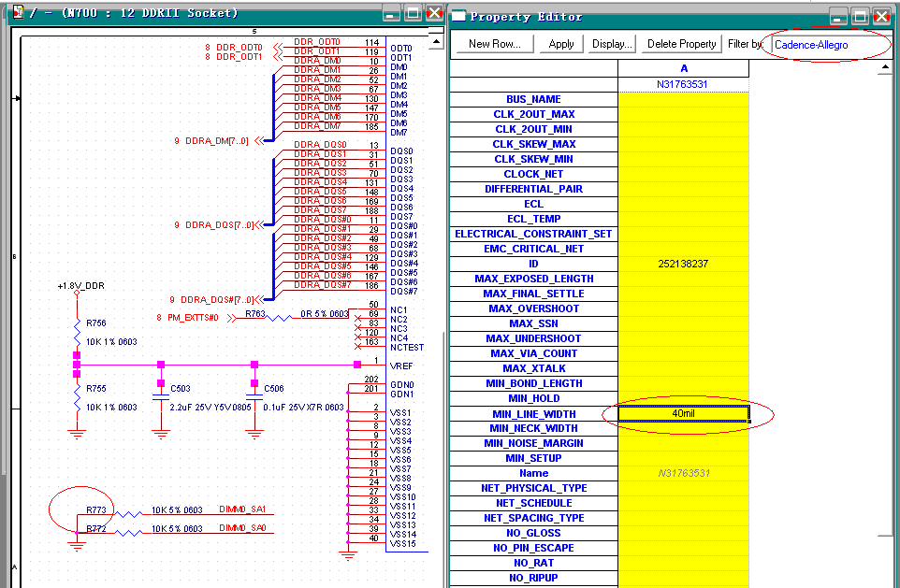Click the Delete Property button
Screen dimensions: 900x588
coord(681,44)
